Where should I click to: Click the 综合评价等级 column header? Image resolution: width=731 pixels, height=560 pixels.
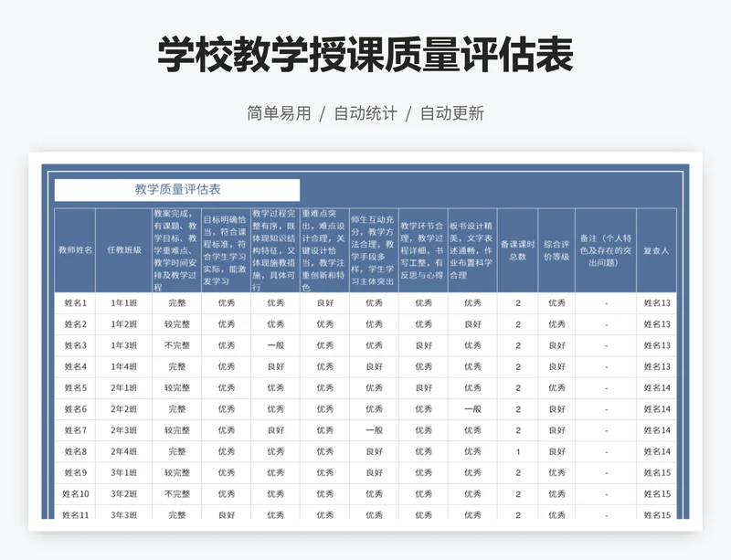[556, 250]
